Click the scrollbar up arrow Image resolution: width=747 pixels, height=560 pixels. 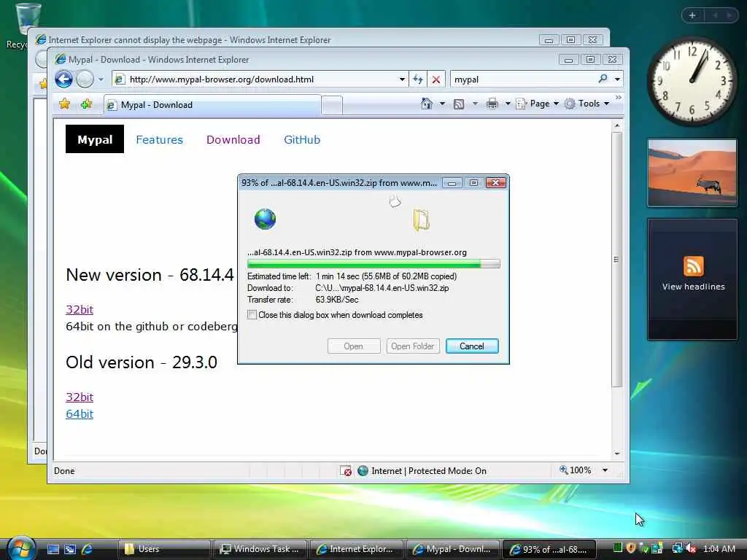click(x=617, y=125)
